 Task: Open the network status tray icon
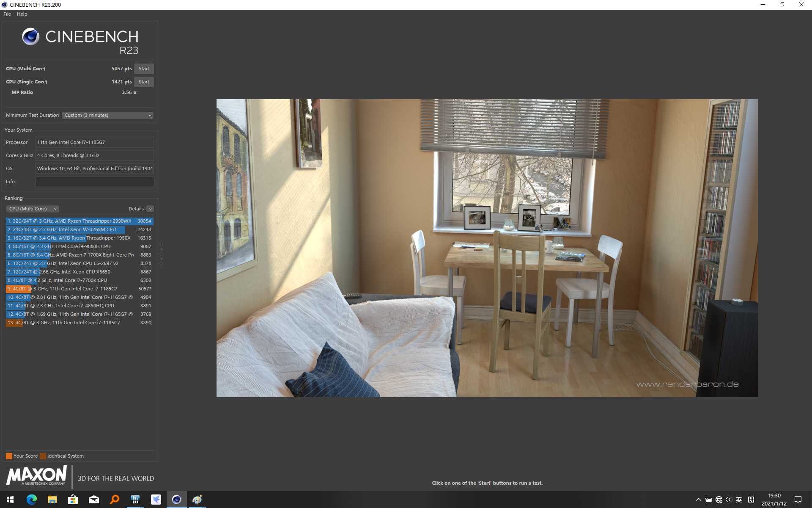719,500
